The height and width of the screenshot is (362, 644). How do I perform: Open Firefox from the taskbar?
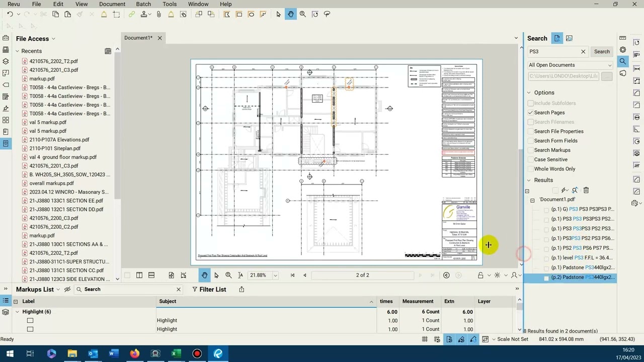pyautogui.click(x=134, y=354)
